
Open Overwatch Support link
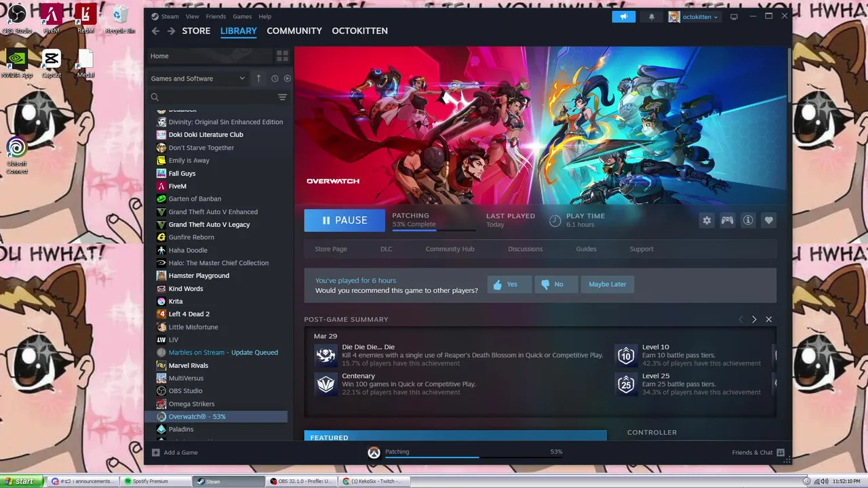(642, 249)
